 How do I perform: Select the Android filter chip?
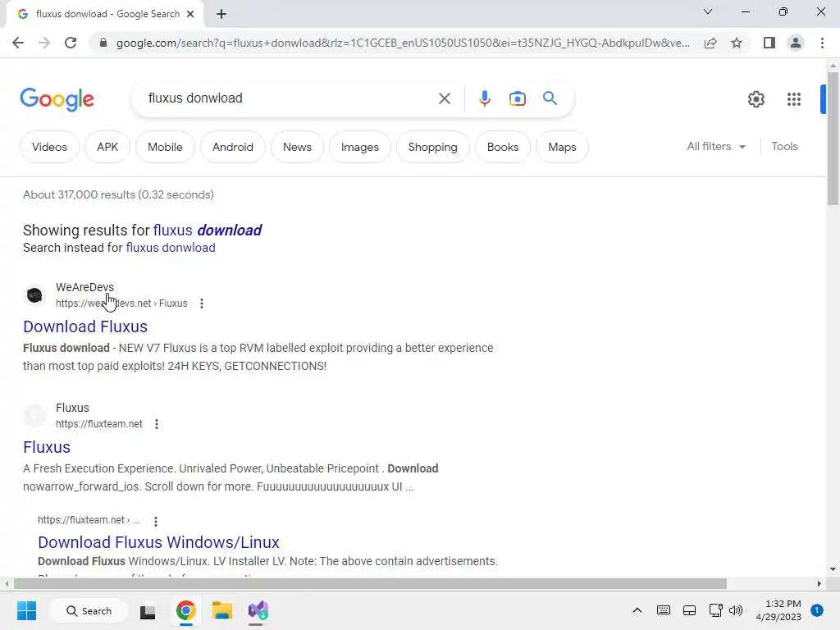click(232, 147)
